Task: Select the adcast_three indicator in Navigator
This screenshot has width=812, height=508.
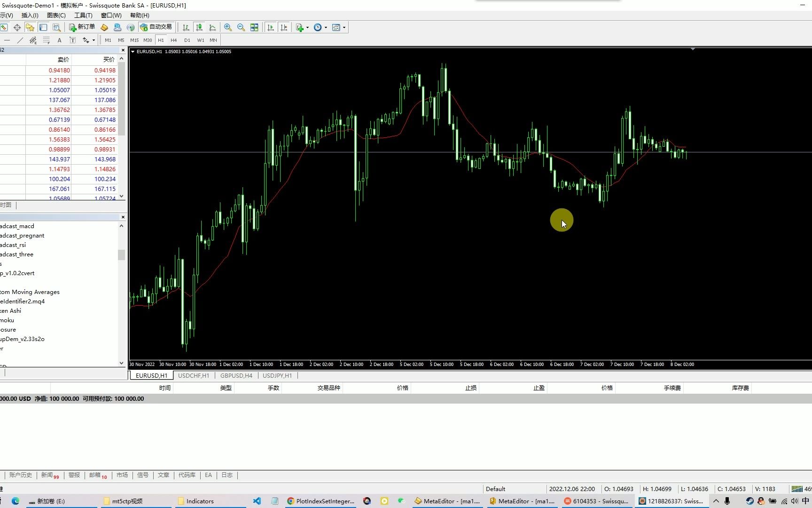Action: [x=17, y=254]
